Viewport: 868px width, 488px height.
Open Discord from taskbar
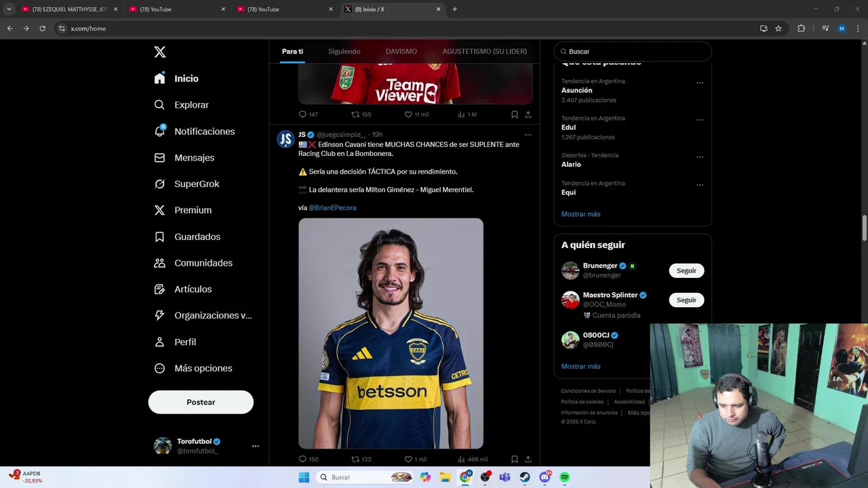pos(545,477)
